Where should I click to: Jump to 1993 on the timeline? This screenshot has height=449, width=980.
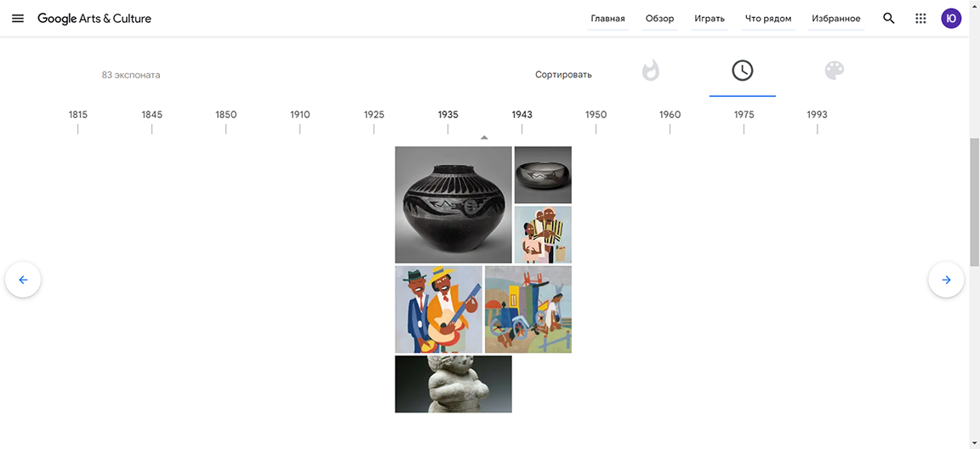pos(817,115)
